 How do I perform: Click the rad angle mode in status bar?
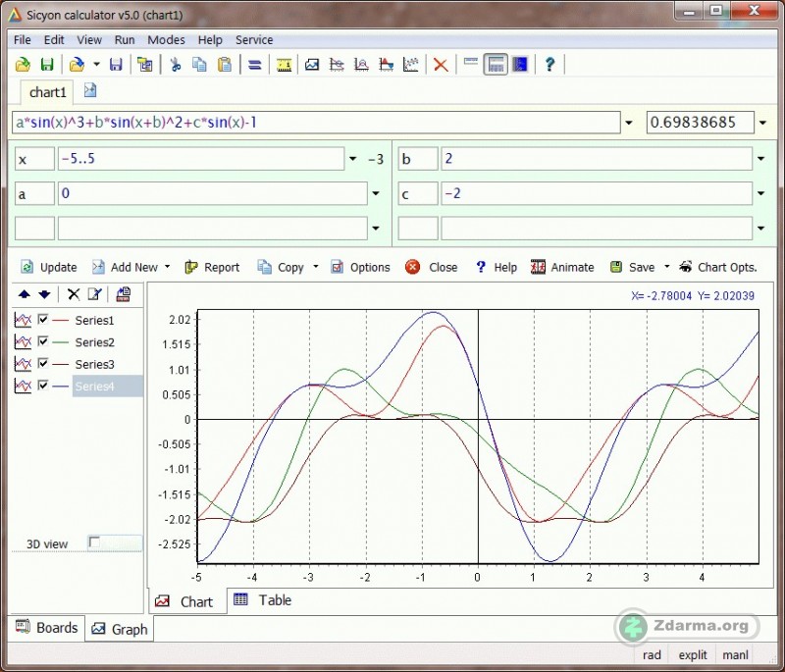pos(652,655)
